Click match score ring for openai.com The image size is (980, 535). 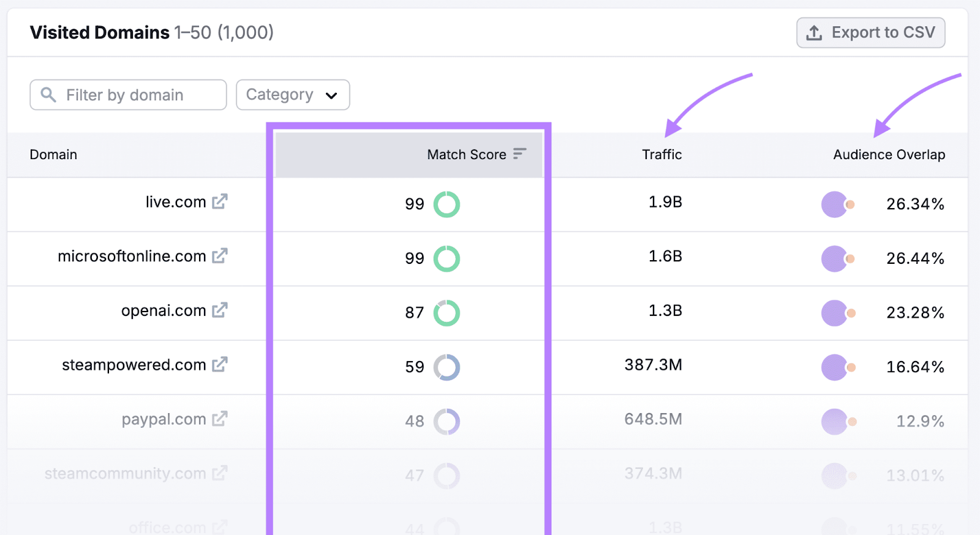[447, 313]
